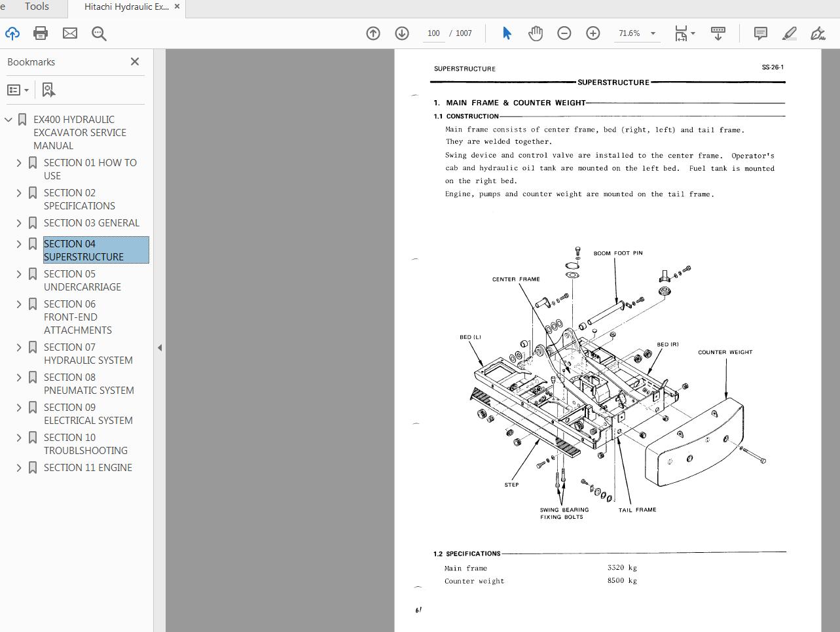The width and height of the screenshot is (840, 632).
Task: Activate the Hand tool for panning
Action: tap(535, 33)
